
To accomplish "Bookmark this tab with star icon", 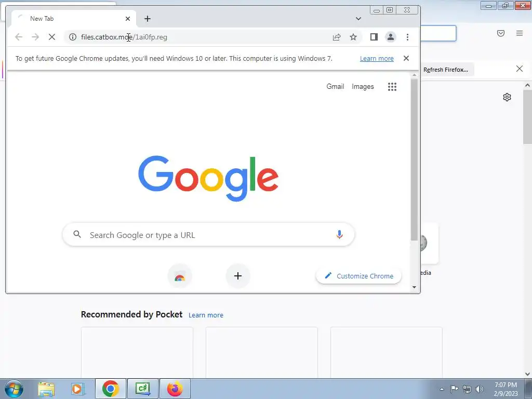I will click(353, 37).
